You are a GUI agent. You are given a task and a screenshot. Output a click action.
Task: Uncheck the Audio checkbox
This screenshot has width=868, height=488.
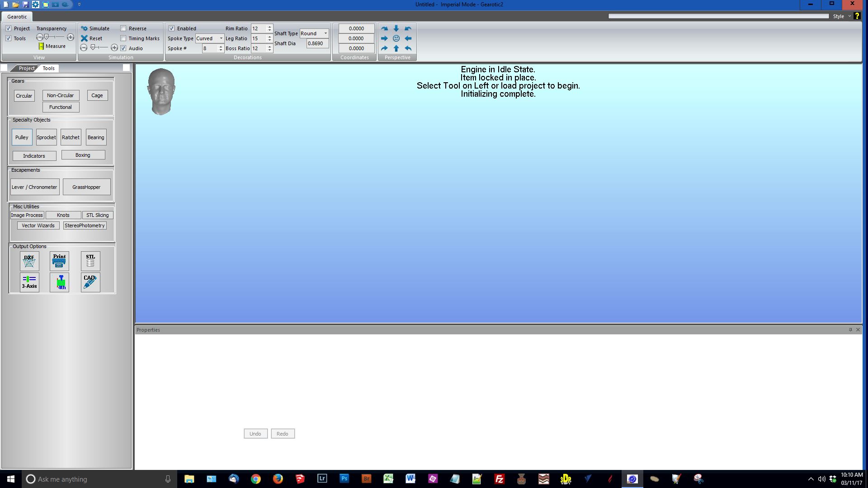(x=123, y=48)
